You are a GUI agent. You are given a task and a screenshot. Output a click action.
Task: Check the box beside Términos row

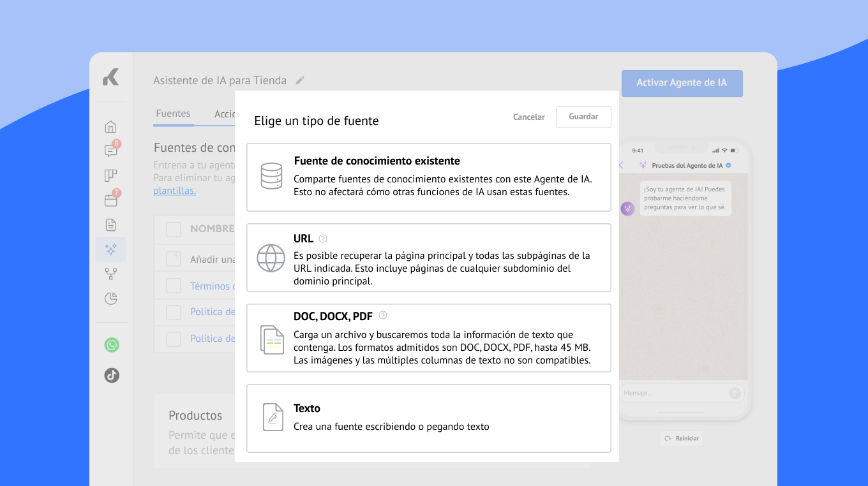(174, 286)
